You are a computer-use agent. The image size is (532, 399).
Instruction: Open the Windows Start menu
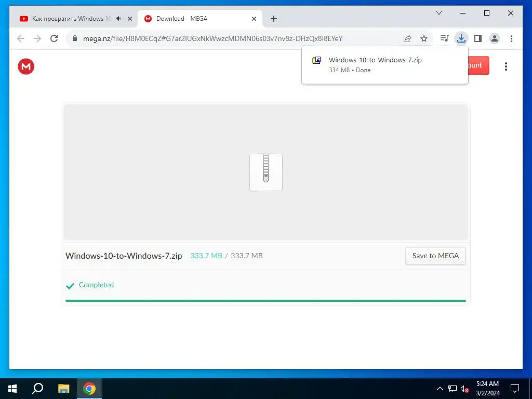[12, 389]
